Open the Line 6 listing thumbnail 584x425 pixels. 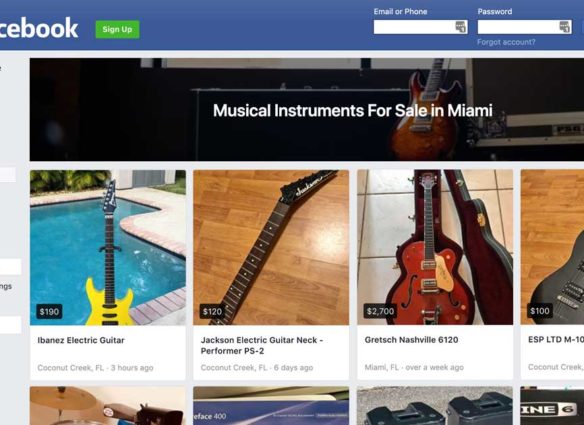tap(552, 406)
